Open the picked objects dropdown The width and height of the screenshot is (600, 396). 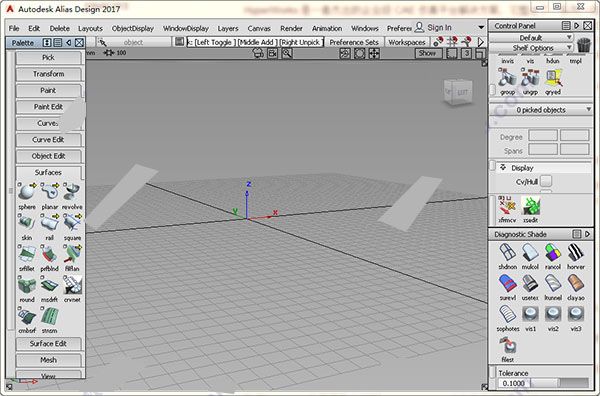pyautogui.click(x=541, y=110)
